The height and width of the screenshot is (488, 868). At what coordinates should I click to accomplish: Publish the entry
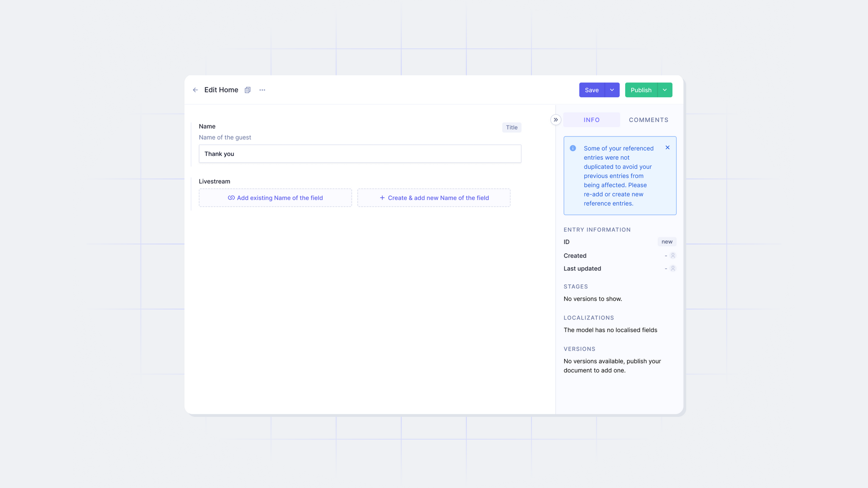pyautogui.click(x=641, y=90)
